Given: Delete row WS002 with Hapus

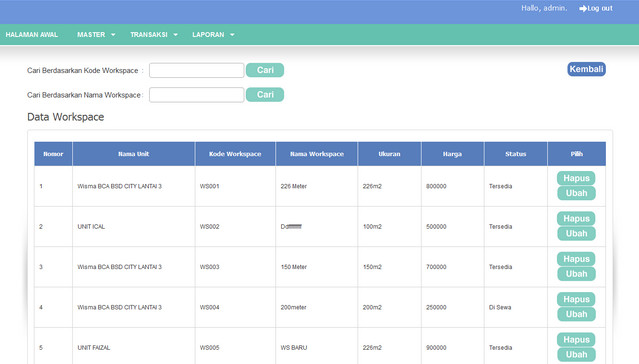Looking at the screenshot, I should coord(576,218).
